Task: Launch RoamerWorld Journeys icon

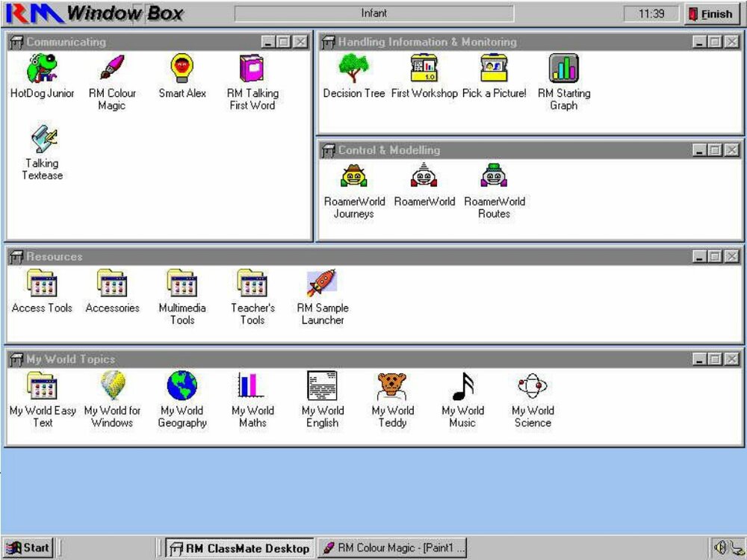Action: pyautogui.click(x=353, y=176)
